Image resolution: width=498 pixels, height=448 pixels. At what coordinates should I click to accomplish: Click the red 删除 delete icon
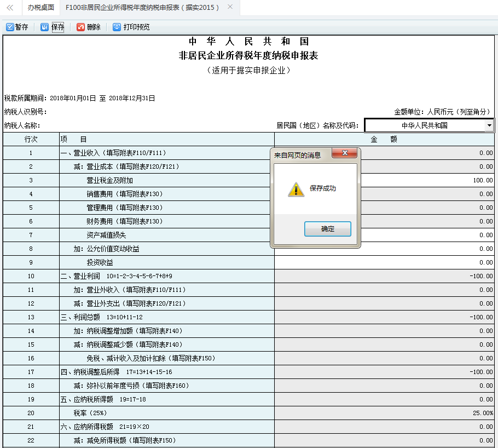pyautogui.click(x=80, y=26)
